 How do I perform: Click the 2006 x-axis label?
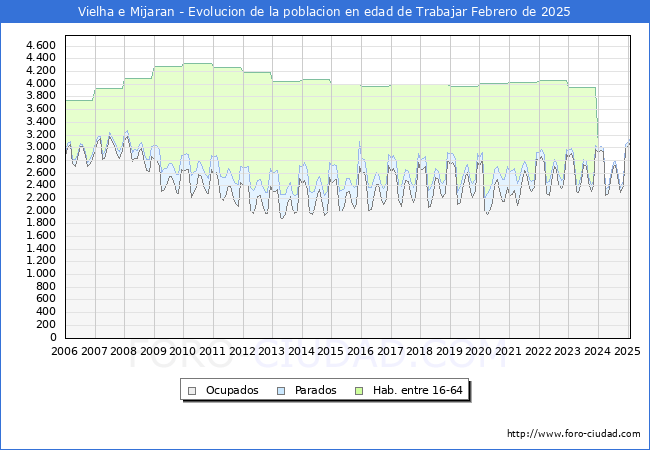(x=64, y=351)
